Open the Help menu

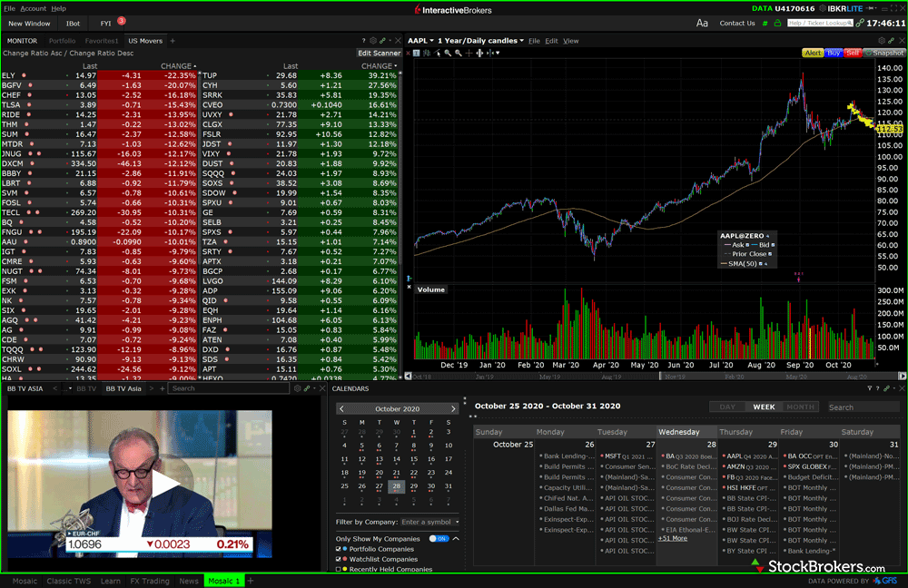(x=58, y=8)
